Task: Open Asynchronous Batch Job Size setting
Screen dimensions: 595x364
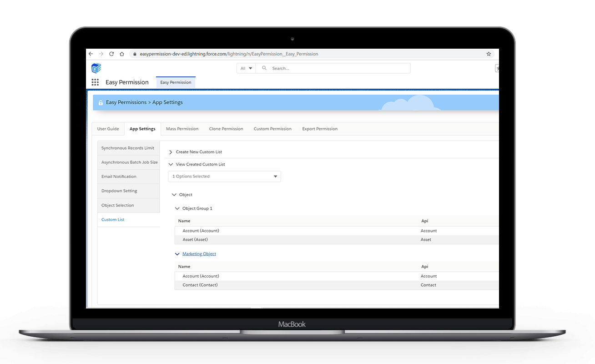Action: coord(129,162)
